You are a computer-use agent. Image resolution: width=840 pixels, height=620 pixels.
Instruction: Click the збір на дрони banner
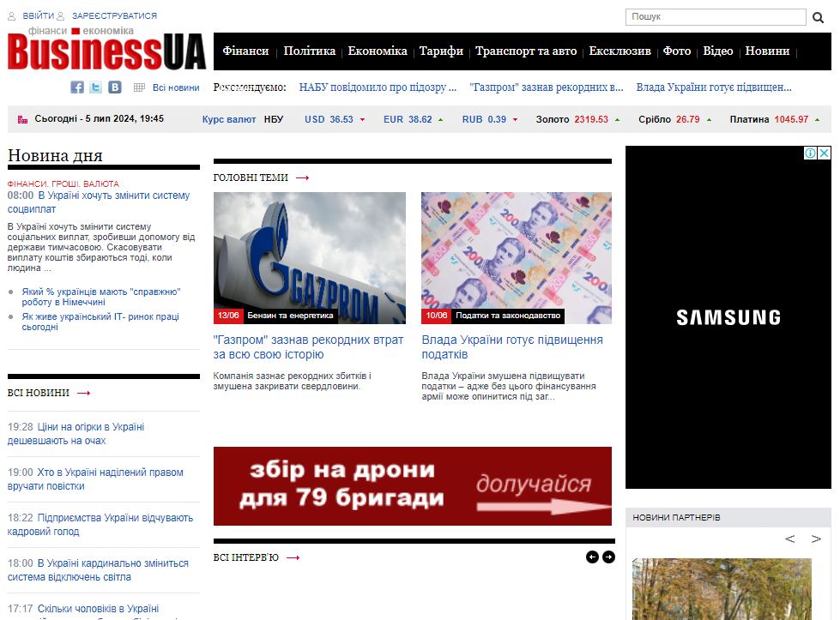(413, 486)
